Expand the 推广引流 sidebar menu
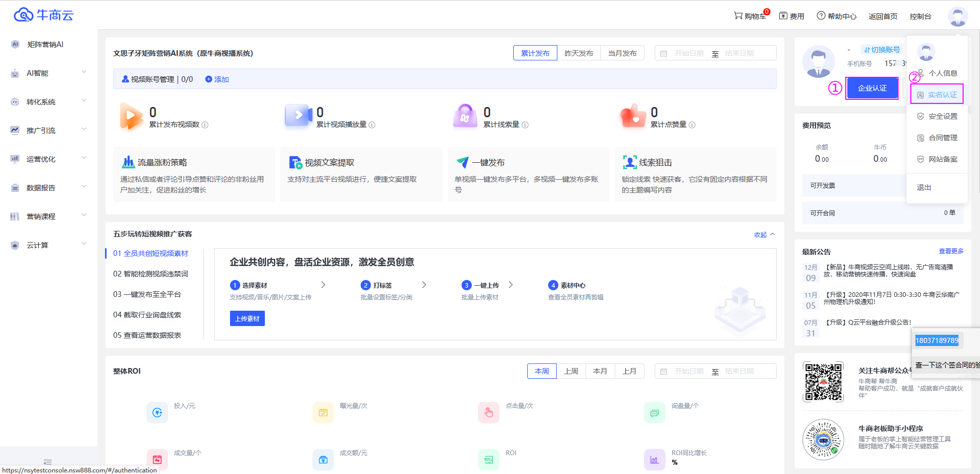The height and width of the screenshot is (474, 980). coord(49,131)
